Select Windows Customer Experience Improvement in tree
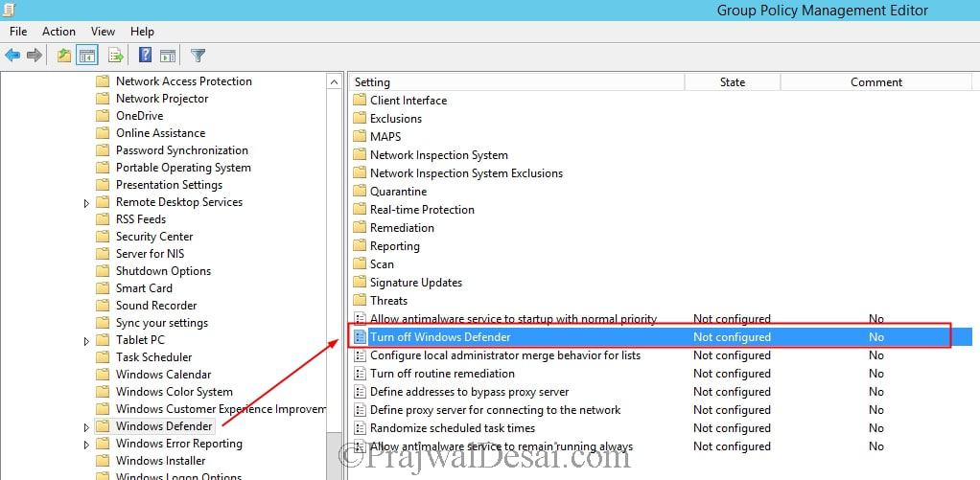Image resolution: width=980 pixels, height=480 pixels. pos(220,409)
